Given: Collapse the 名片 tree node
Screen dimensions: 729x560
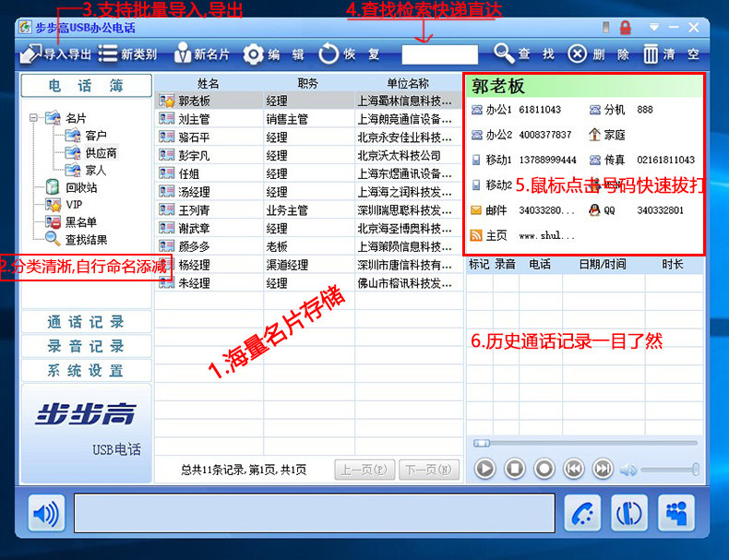Looking at the screenshot, I should tap(33, 117).
